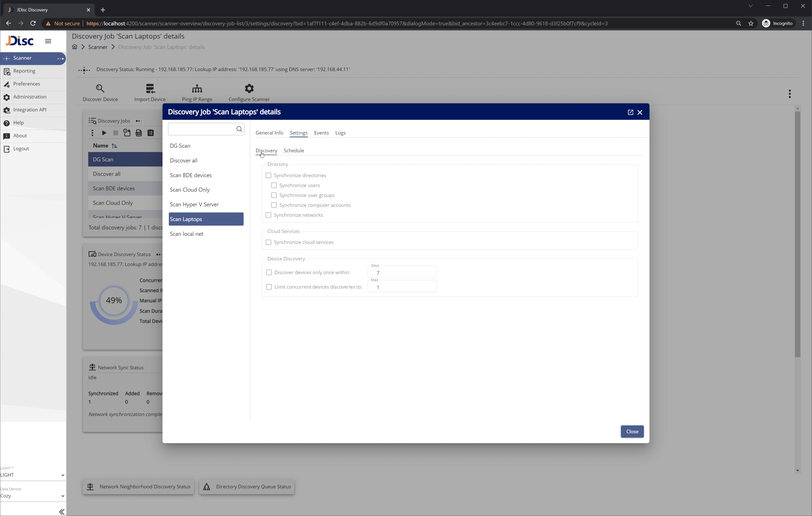Screen dimensions: 812x516
Task: Open the Directory Discovery Queue Status panel
Action: pos(246,487)
